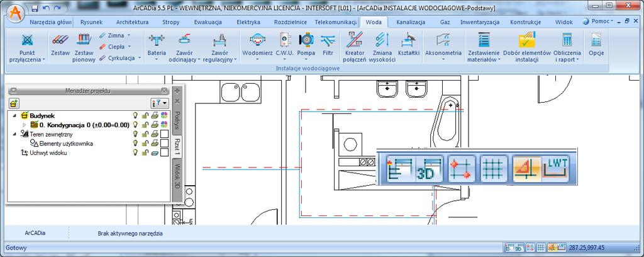Toggle the snap tracking icon in the status bar
The width and height of the screenshot is (644, 257).
(530, 248)
